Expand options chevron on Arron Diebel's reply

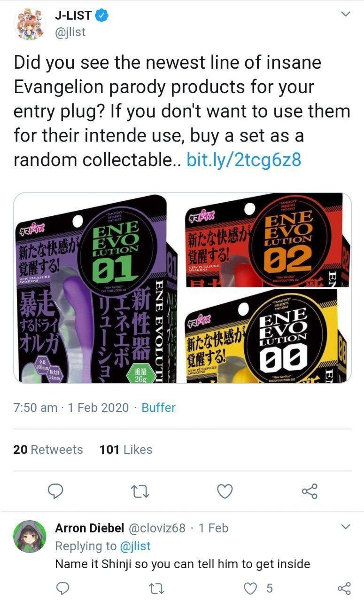tap(345, 526)
